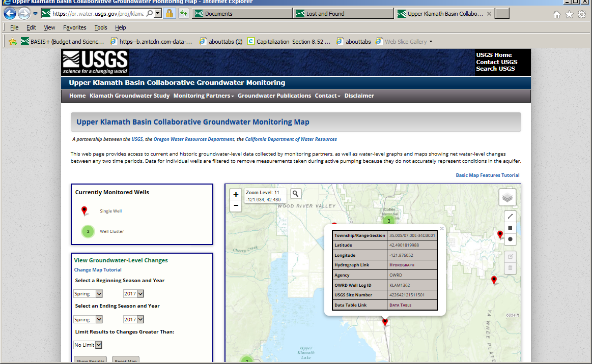The width and height of the screenshot is (592, 364).
Task: Click red well marker below popup
Action: coord(385,322)
